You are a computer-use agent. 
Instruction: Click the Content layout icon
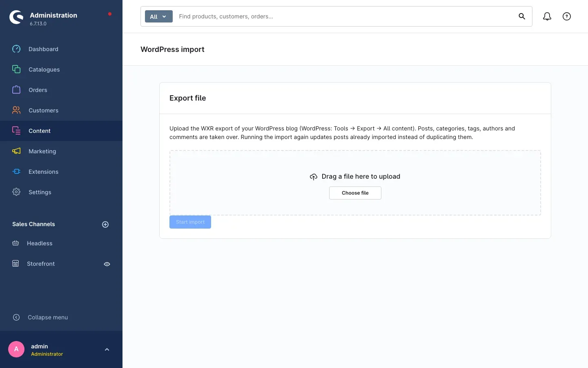[x=16, y=131]
